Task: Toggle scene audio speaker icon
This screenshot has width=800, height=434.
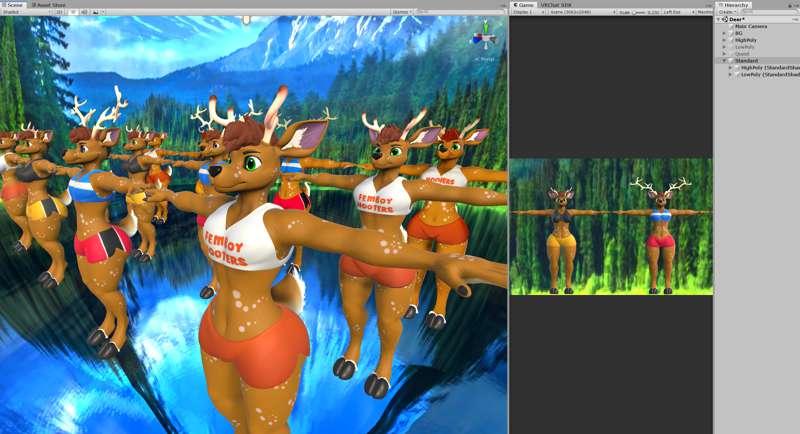Action: point(84,12)
